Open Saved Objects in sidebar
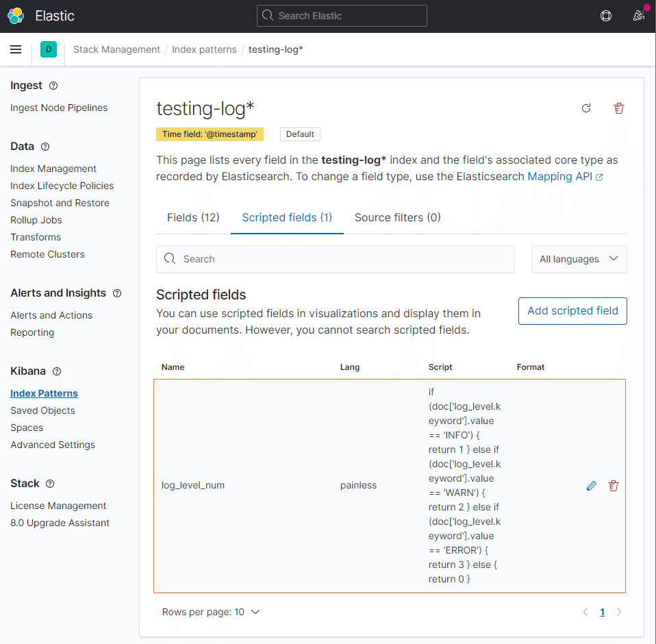656x644 pixels. tap(42, 410)
